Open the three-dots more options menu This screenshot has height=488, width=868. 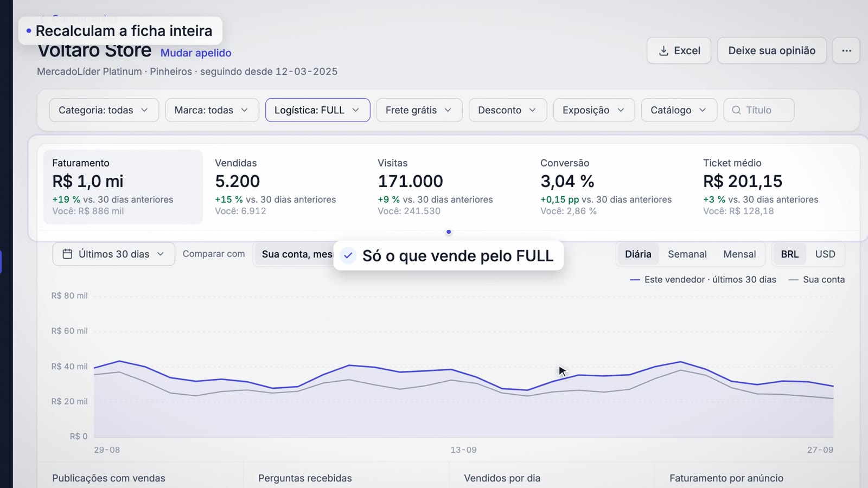pyautogui.click(x=846, y=50)
